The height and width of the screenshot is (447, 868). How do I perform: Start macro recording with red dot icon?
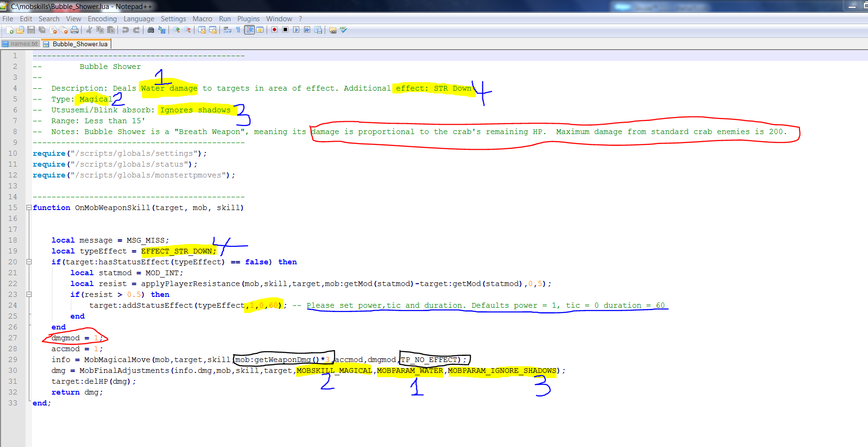274,30
